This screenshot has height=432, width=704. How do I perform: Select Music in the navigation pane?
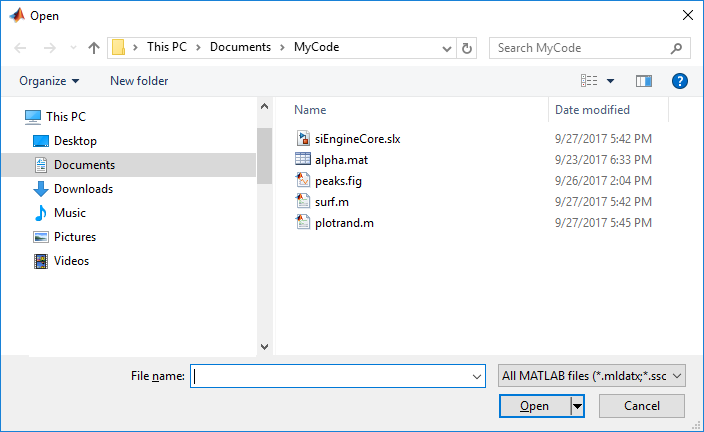click(x=70, y=212)
